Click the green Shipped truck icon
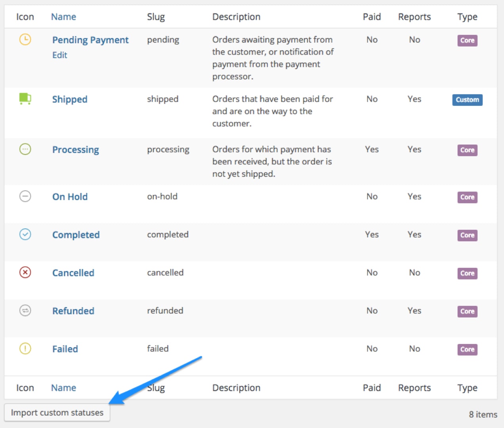The image size is (504, 428). coord(25,98)
